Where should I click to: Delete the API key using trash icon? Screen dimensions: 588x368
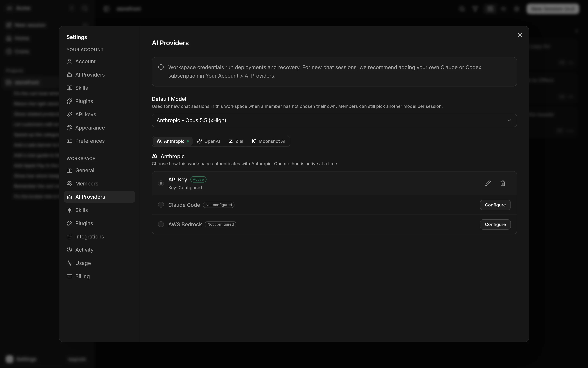point(503,183)
